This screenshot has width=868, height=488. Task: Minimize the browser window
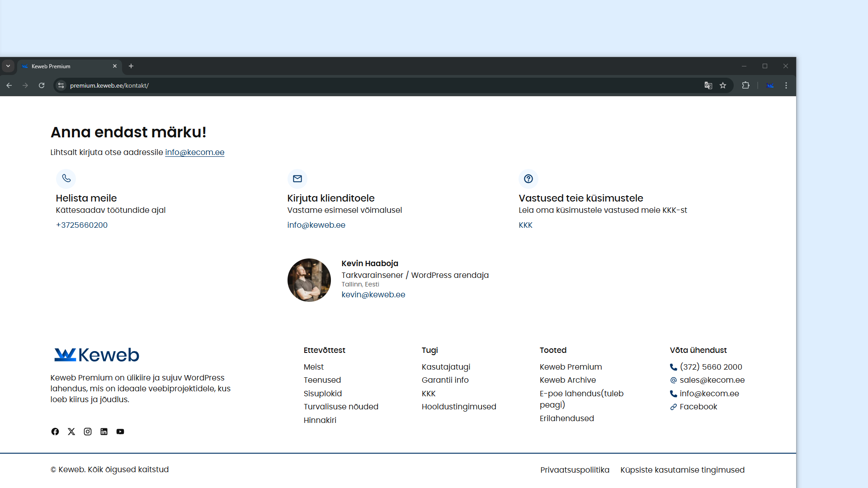[x=744, y=66]
